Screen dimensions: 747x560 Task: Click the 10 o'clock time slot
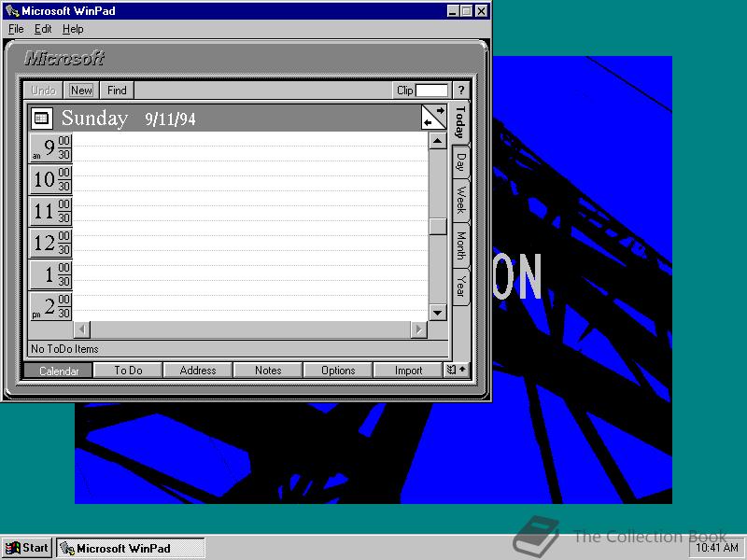coord(51,179)
